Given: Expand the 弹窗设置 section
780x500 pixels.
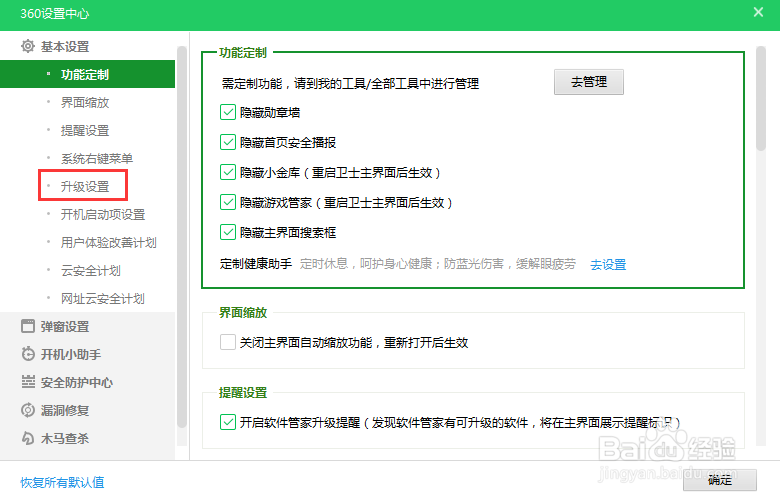Looking at the screenshot, I should (65, 326).
